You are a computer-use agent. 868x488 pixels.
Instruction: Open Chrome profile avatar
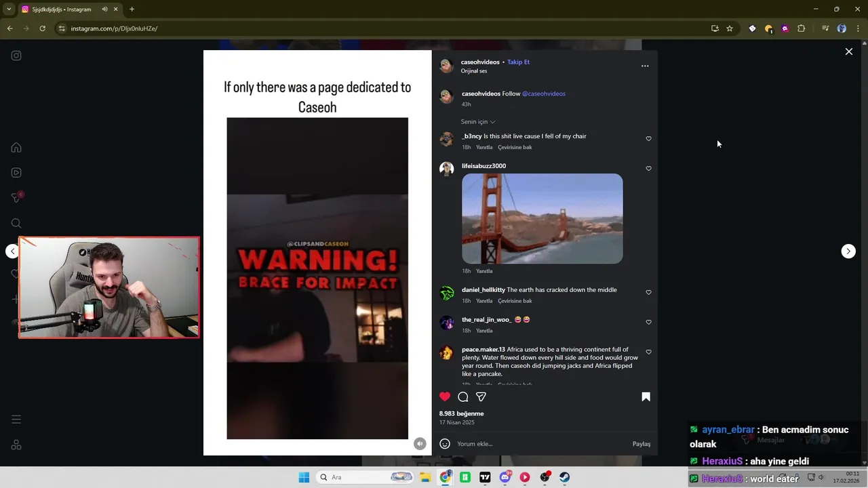point(842,28)
